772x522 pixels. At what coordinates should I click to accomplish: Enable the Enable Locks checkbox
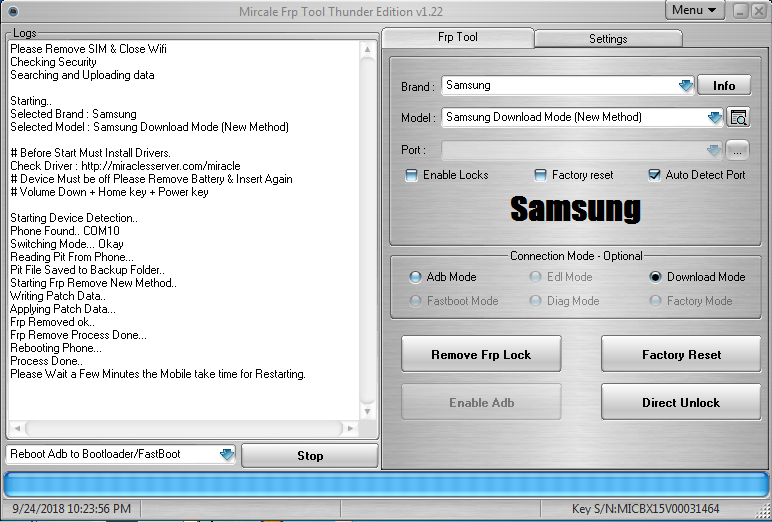coord(411,175)
